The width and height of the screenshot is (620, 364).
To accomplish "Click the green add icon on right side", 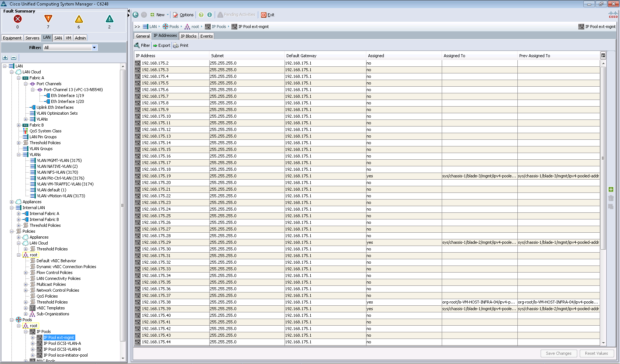I will (611, 190).
